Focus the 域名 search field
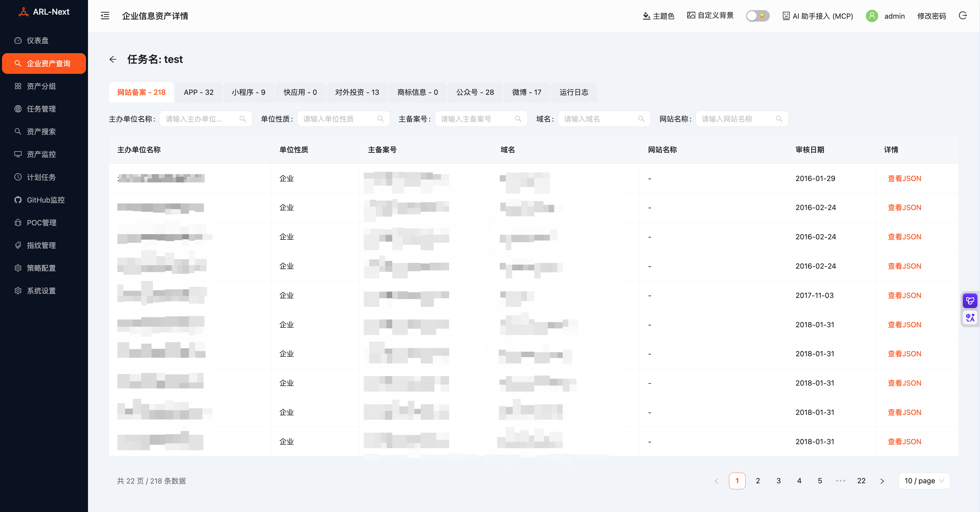 (604, 119)
